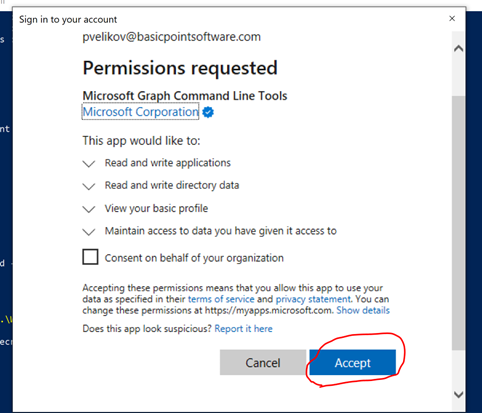
Task: Expand View your basic profile permission
Action: pyautogui.click(x=89, y=209)
